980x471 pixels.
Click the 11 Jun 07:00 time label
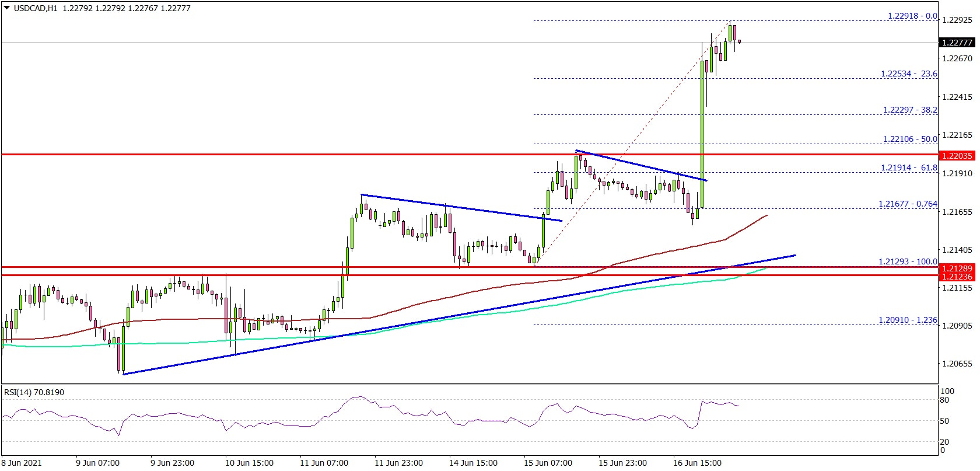click(323, 463)
